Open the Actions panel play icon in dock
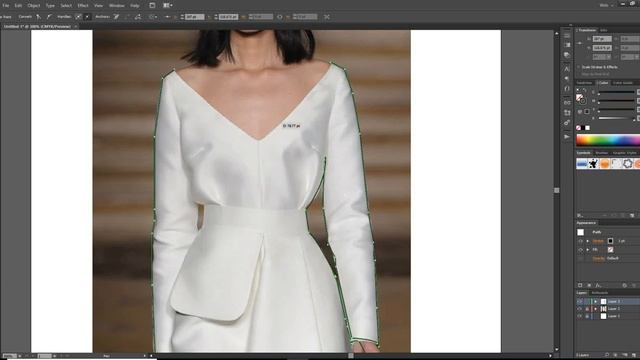Screen dimensions: 640x360 click(x=567, y=136)
